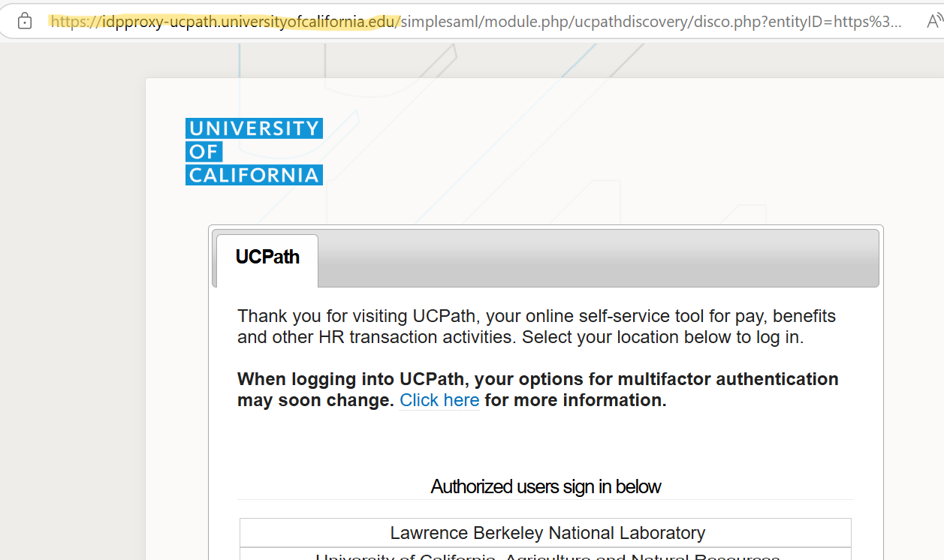Click the "for more information." text after the link
Viewport: 944px width, 560px height.
[575, 401]
